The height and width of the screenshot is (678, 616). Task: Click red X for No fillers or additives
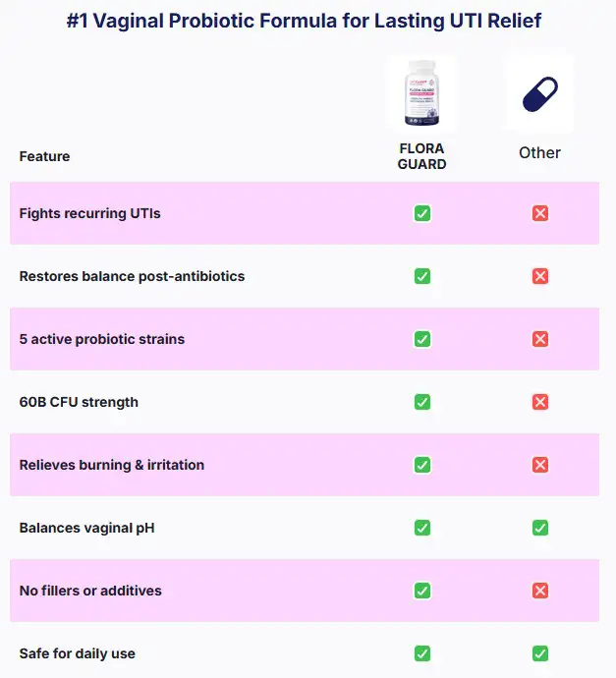pyautogui.click(x=539, y=591)
